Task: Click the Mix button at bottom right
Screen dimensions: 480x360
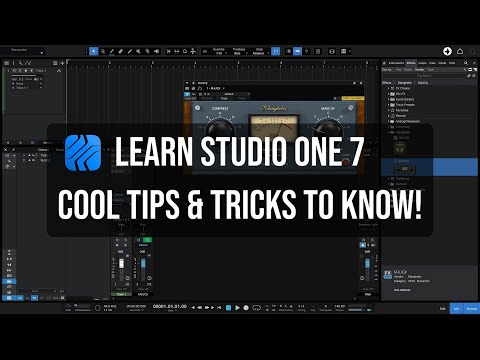Action: coord(456,309)
